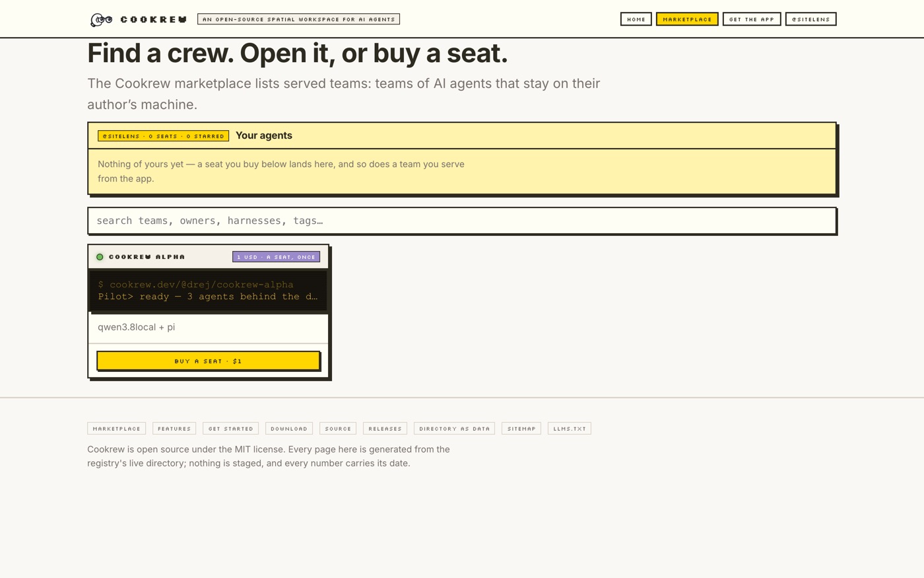The width and height of the screenshot is (924, 578).
Task: Go to Get the App page
Action: pos(752,19)
